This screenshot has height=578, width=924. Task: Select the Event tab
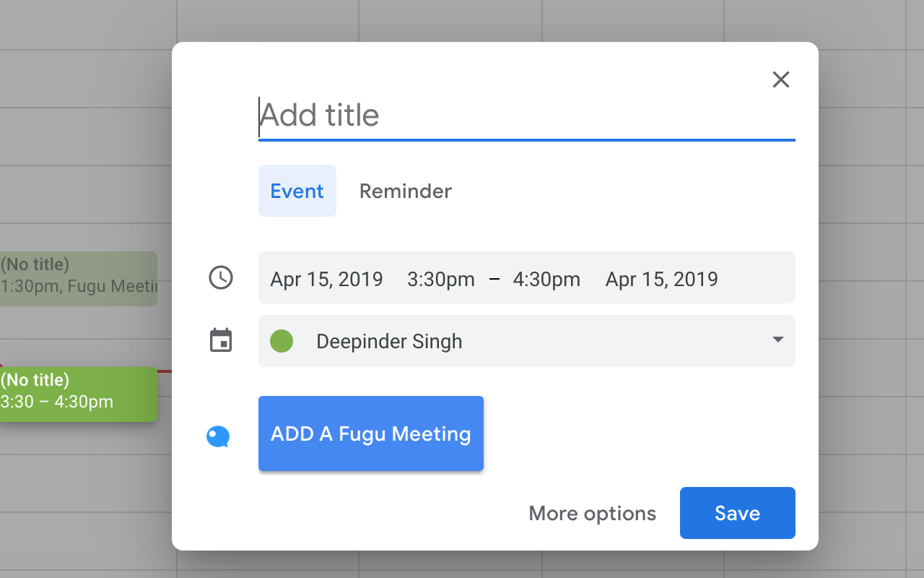[x=297, y=191]
